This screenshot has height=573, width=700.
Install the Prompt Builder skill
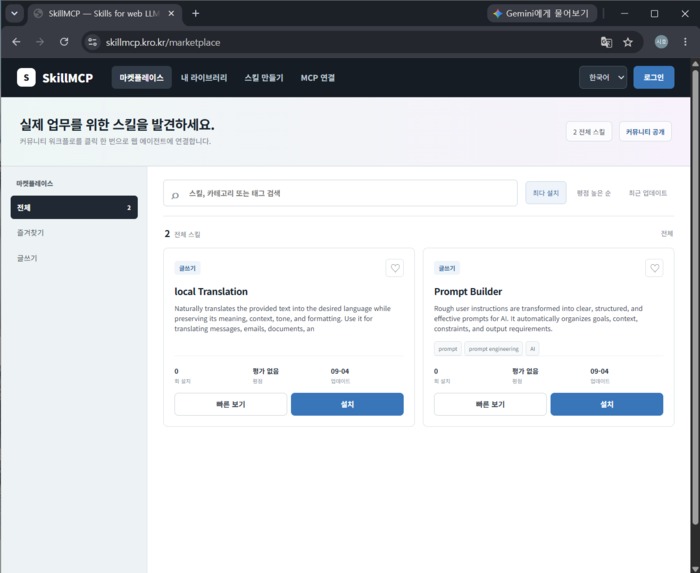[x=607, y=404]
